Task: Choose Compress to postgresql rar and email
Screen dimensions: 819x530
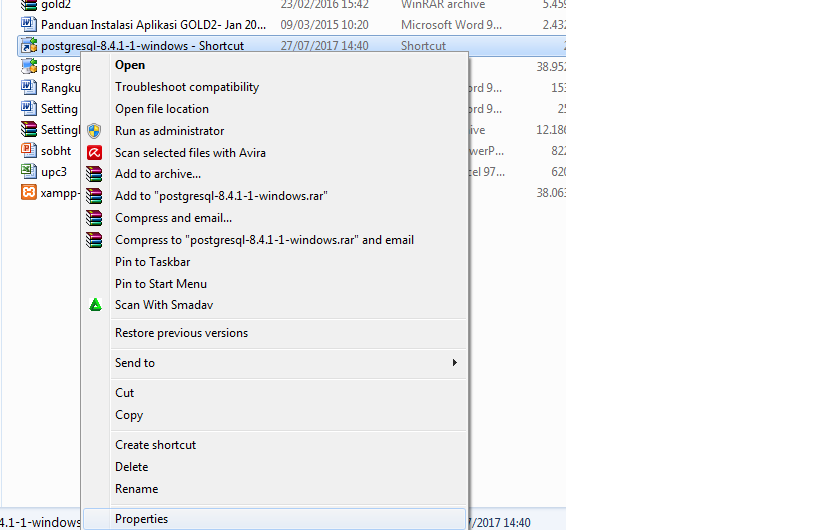Action: pos(274,240)
